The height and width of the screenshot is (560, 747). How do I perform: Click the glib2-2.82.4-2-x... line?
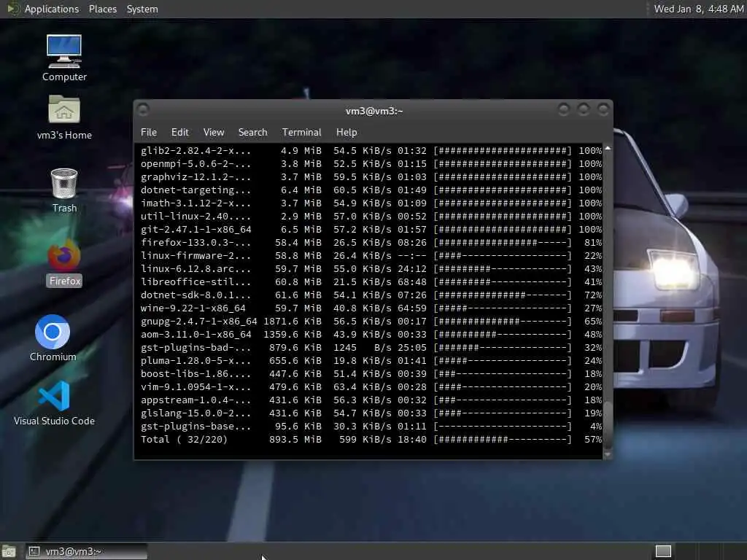click(x=371, y=151)
